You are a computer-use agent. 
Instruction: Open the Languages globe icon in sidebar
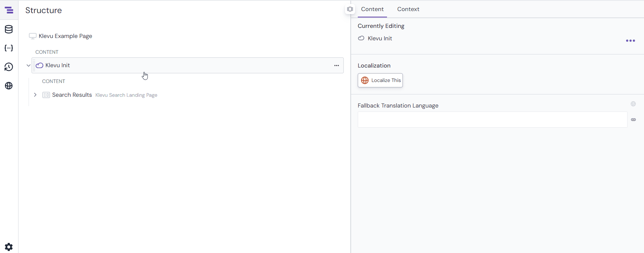click(9, 86)
